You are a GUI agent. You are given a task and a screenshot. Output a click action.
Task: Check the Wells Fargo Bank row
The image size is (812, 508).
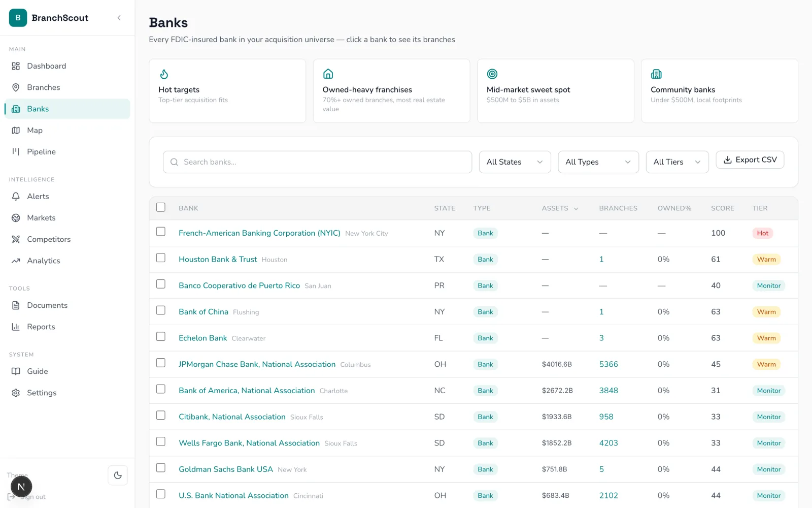(x=161, y=441)
